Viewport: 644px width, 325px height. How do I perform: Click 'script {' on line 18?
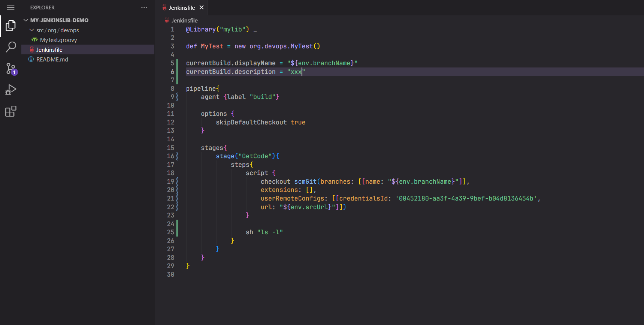tap(261, 173)
